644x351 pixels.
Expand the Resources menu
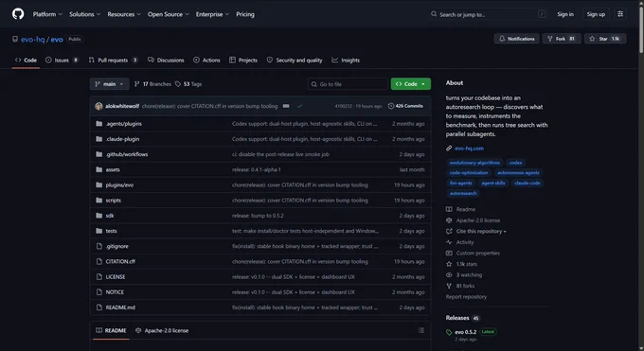pyautogui.click(x=124, y=14)
